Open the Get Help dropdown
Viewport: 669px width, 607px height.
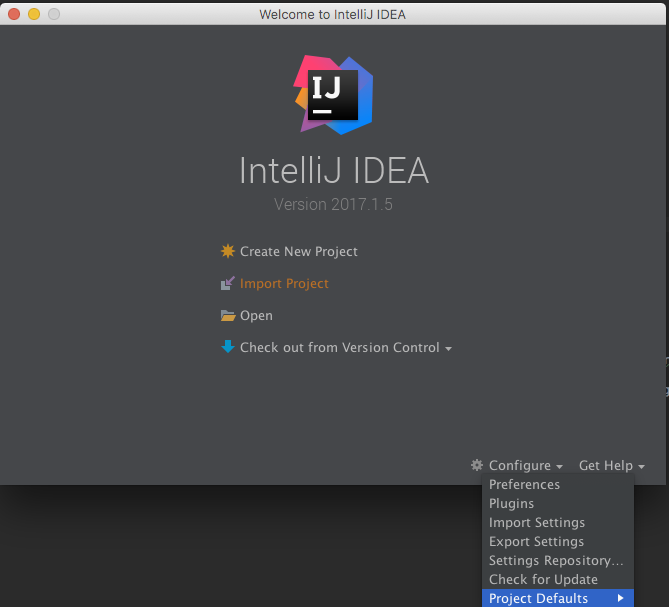pos(611,465)
